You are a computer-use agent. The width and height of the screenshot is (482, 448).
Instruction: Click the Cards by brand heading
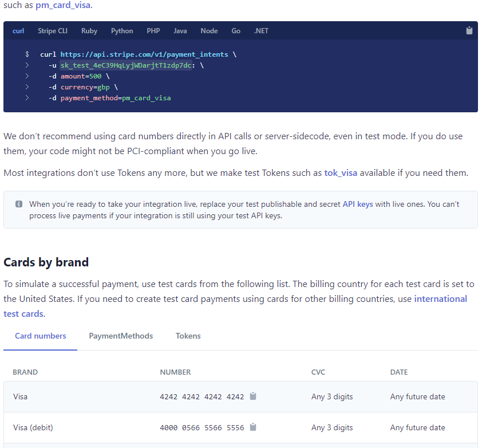46,262
